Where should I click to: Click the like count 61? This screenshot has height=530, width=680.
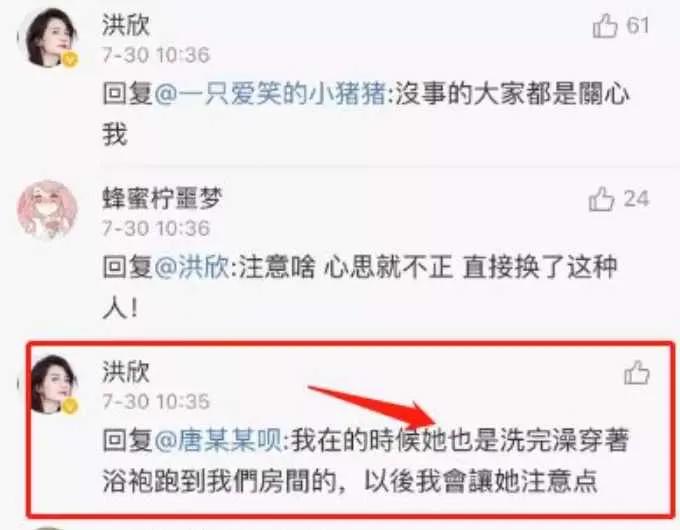[638, 26]
